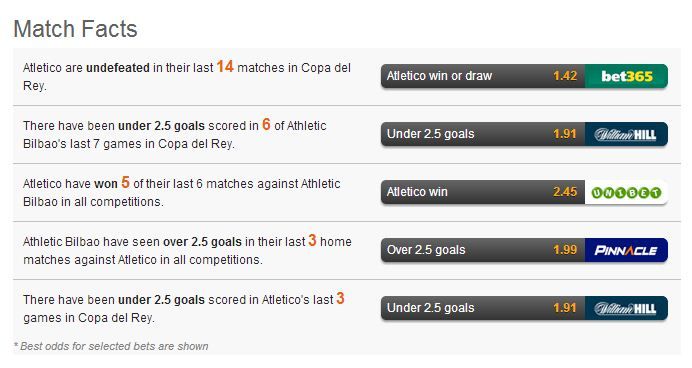Click the first William Hill logo
The height and width of the screenshot is (368, 692).
click(x=626, y=134)
